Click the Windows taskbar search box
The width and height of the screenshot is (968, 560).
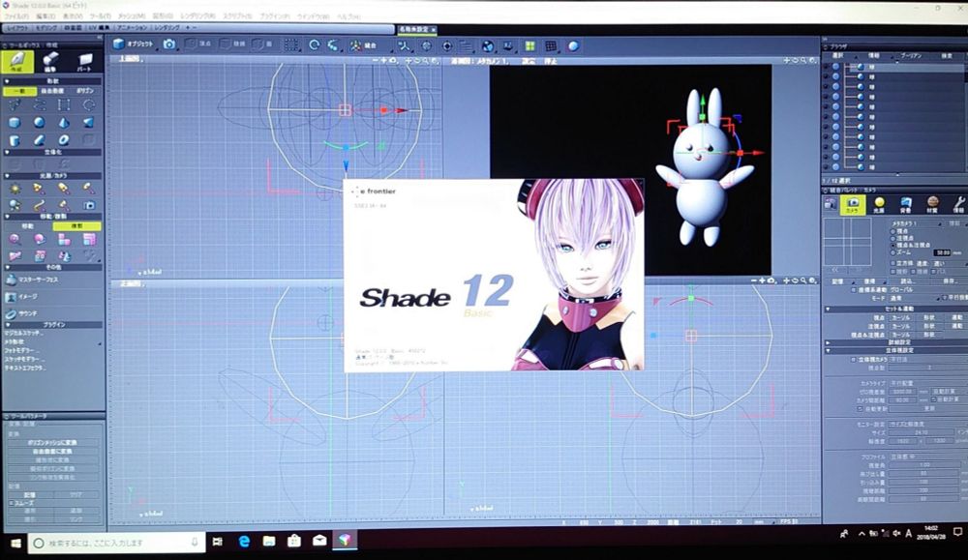117,543
